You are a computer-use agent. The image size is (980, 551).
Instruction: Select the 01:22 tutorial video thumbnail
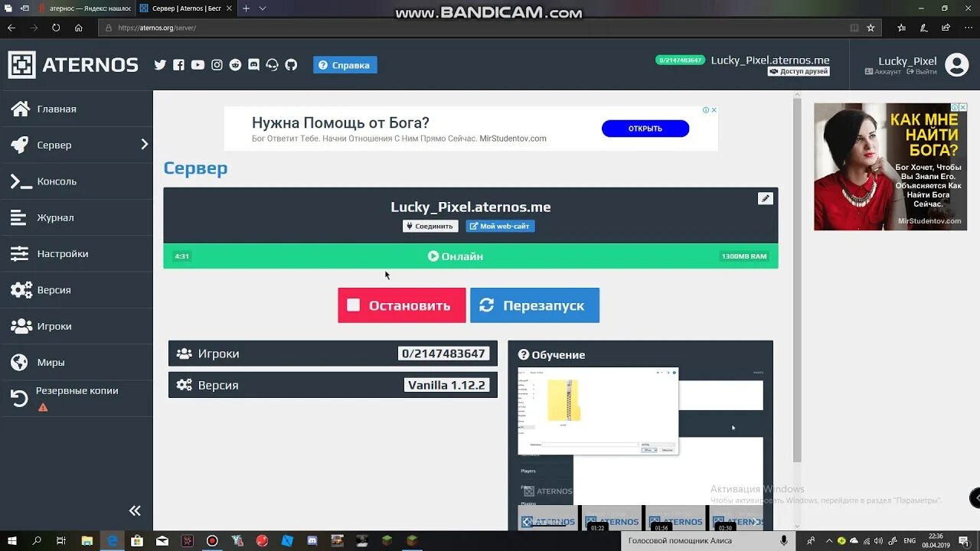(610, 518)
